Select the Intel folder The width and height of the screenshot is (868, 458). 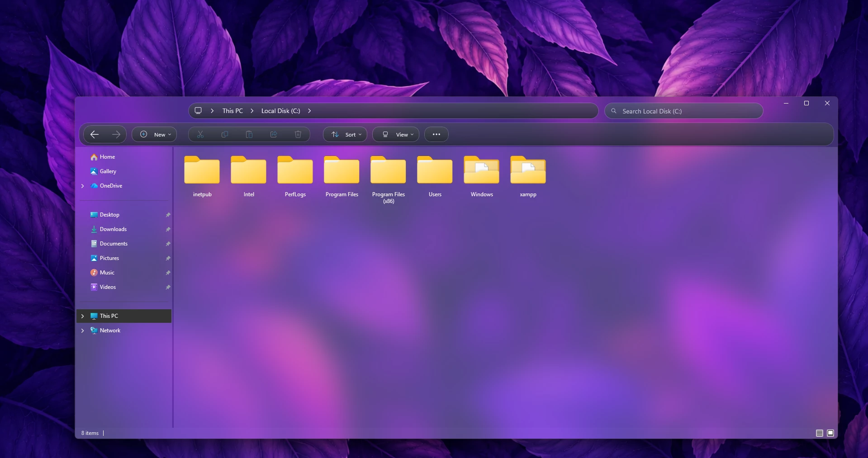(x=249, y=177)
